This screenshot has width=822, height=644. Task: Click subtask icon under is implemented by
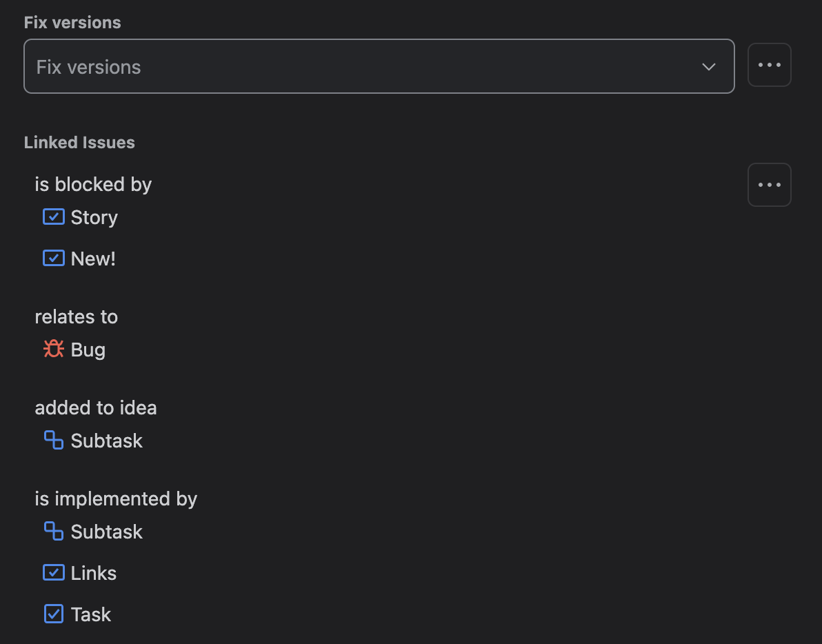coord(54,531)
